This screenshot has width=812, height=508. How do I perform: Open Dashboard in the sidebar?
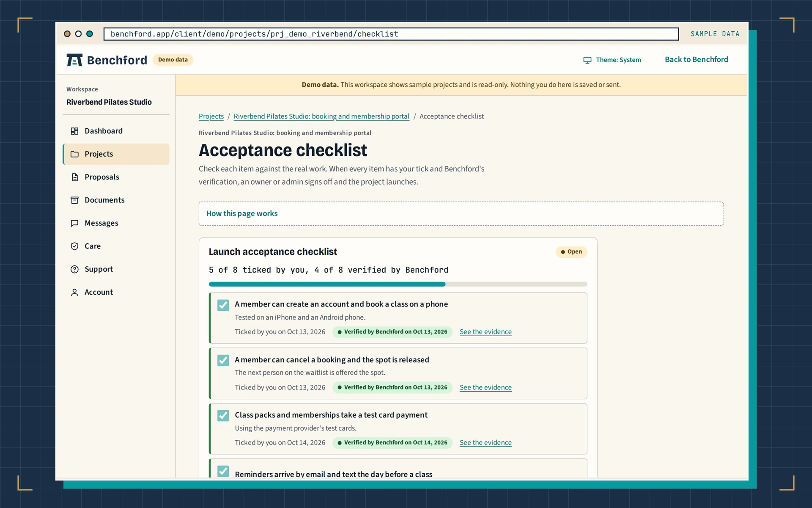(x=116, y=131)
